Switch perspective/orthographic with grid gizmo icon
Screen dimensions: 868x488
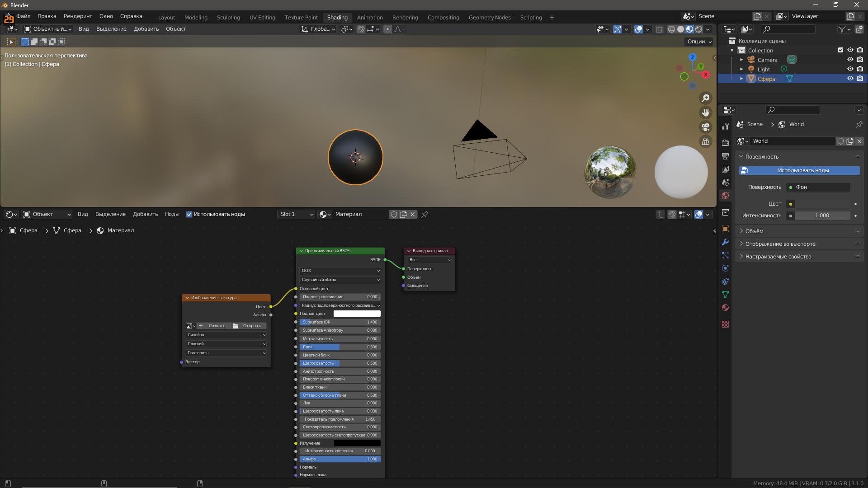(x=705, y=142)
